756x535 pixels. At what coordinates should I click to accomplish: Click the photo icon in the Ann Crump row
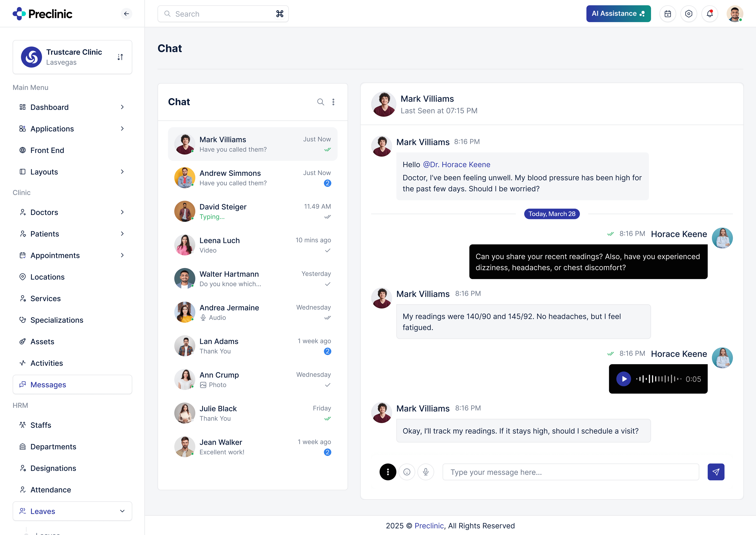point(203,385)
